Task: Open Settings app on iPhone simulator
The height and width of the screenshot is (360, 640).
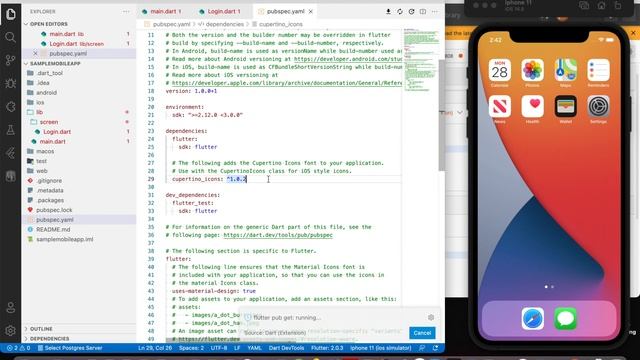Action: 598,107
